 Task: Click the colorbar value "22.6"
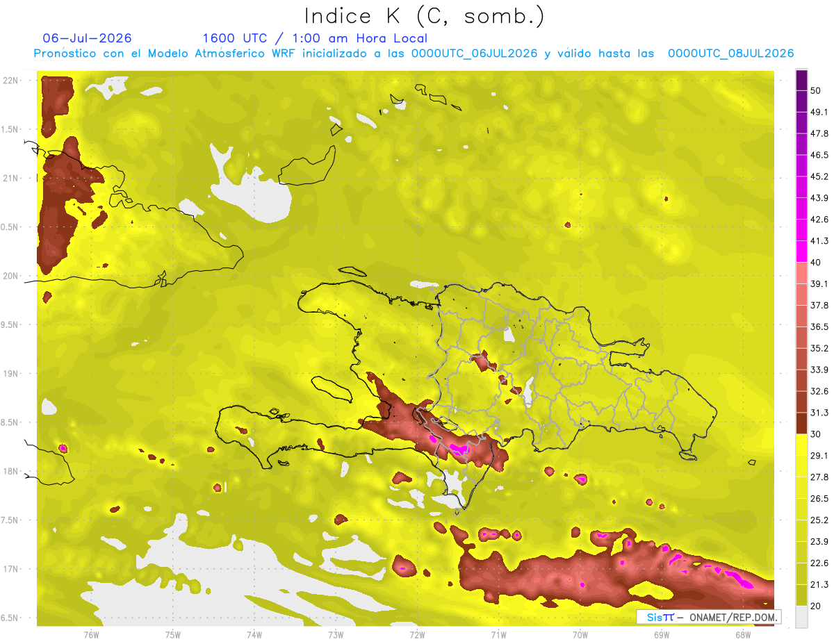point(819,563)
